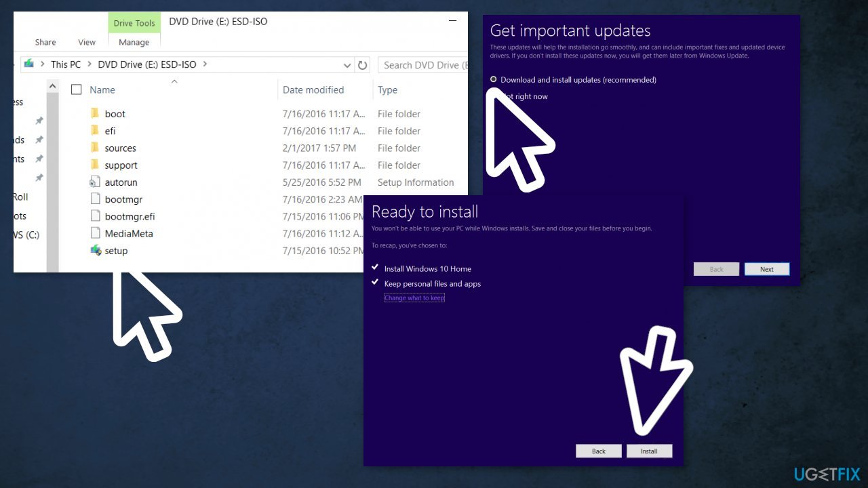868x488 pixels.
Task: Click 'Keep personal files and apps' recap text
Action: click(433, 284)
